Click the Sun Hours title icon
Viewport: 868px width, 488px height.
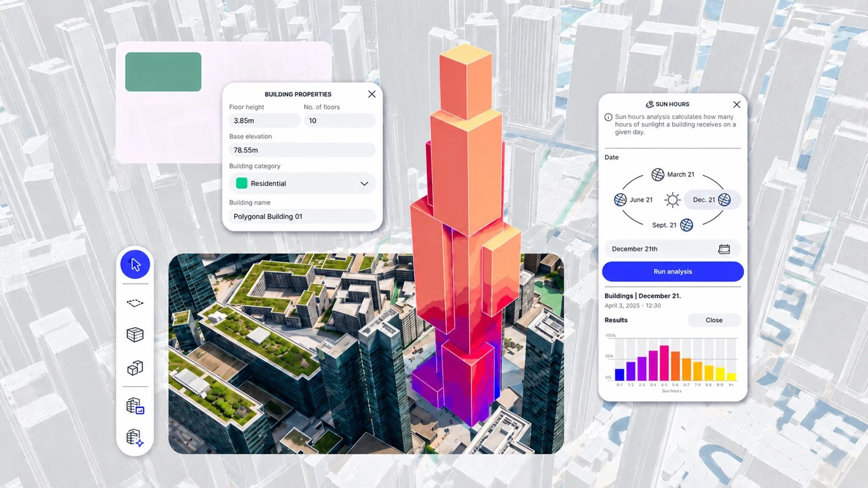point(650,104)
